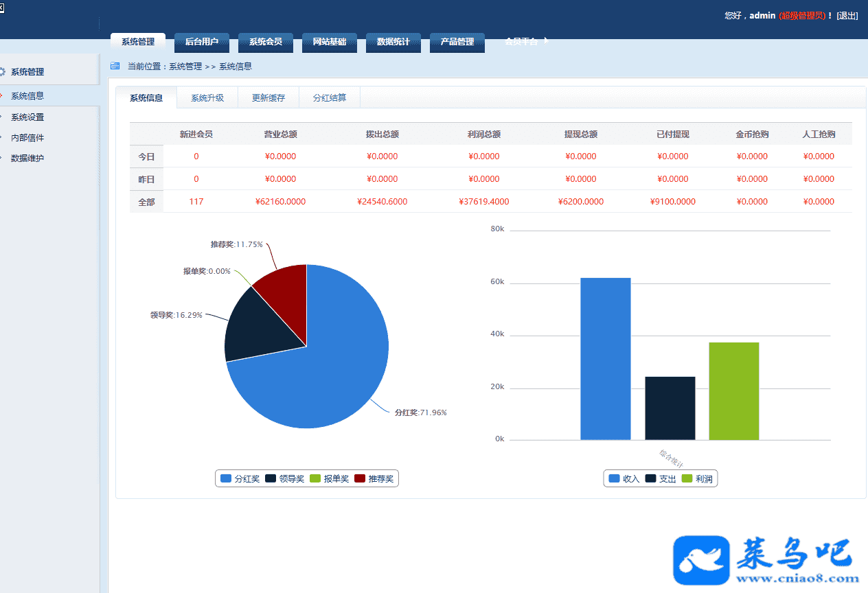This screenshot has width=868, height=593.
Task: Click the 菜鸟吧 bird logo icon
Action: click(701, 559)
